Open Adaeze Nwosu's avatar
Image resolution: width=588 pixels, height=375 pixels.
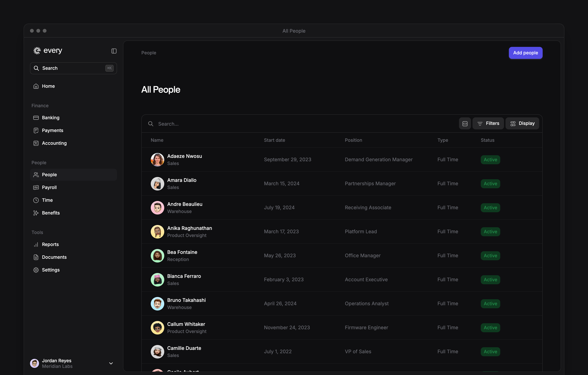[157, 160]
